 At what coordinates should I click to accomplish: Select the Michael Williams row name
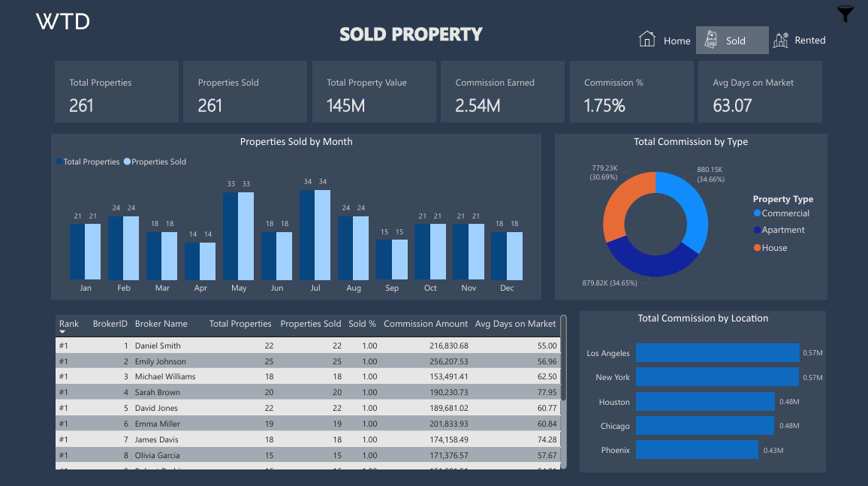[165, 376]
